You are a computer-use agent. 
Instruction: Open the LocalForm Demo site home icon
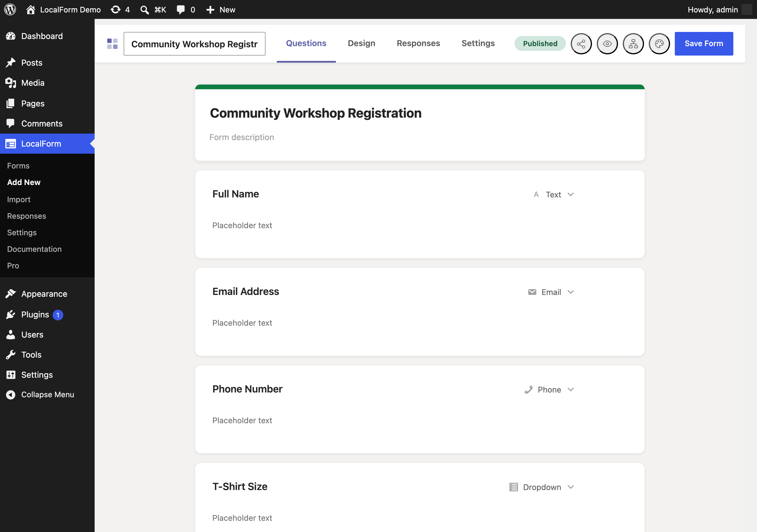[x=30, y=9]
